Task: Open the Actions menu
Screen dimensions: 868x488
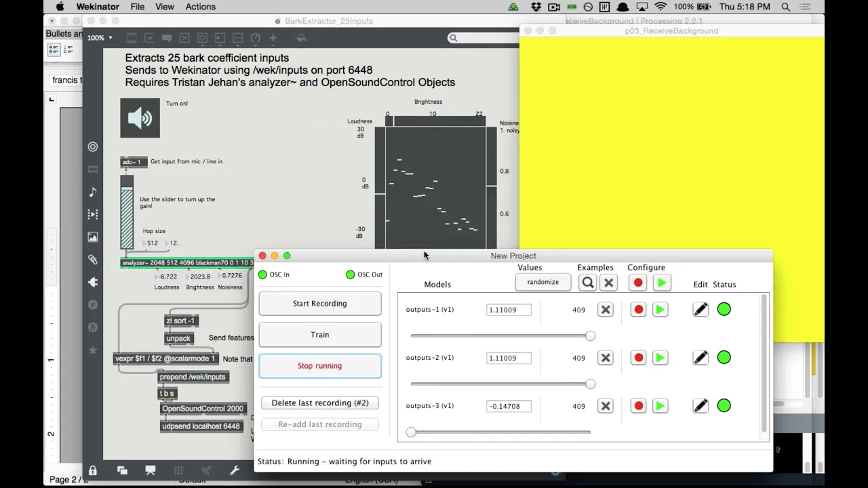Action: coord(201,7)
